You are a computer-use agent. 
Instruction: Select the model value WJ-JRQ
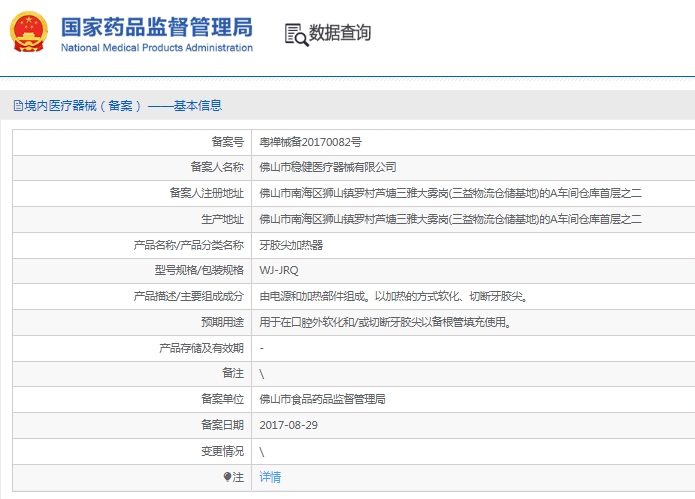pyautogui.click(x=279, y=270)
